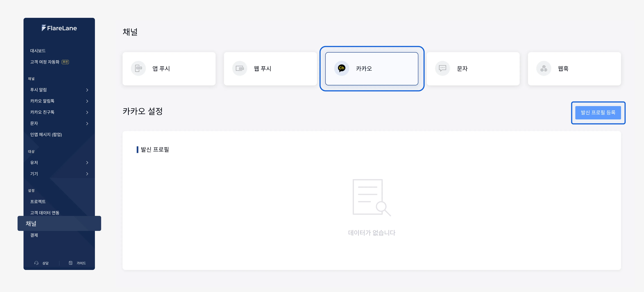Click the 카카오 친구톡 sidebar label
This screenshot has width=644, height=292.
42,112
